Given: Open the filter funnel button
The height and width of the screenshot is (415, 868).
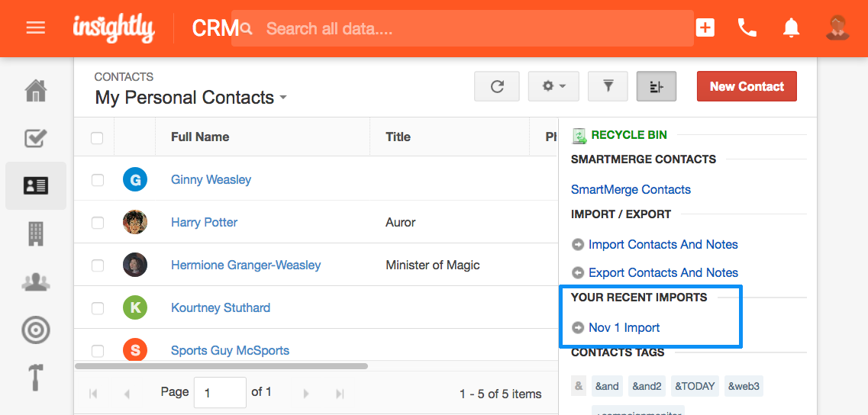Looking at the screenshot, I should (608, 86).
